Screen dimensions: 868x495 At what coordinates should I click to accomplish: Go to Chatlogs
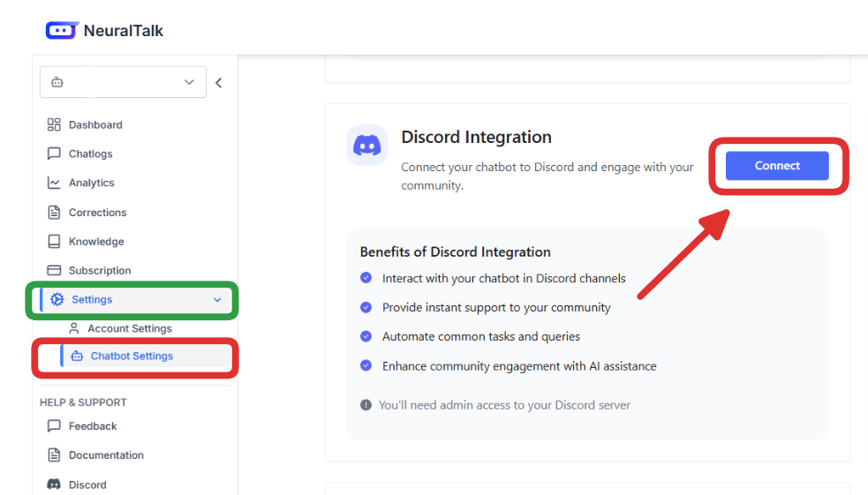tap(90, 154)
